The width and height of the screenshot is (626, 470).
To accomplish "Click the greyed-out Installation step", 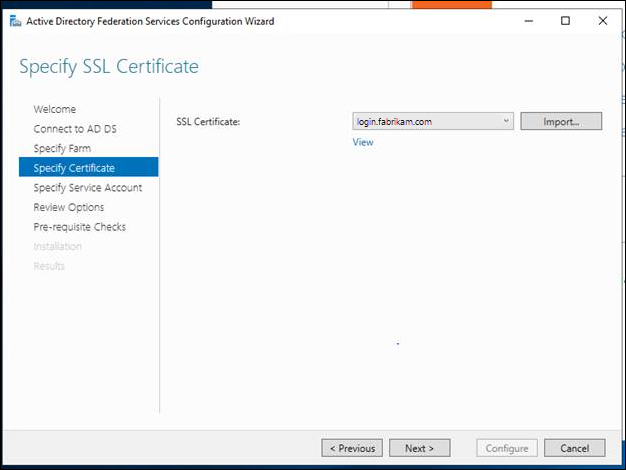I will (x=58, y=246).
